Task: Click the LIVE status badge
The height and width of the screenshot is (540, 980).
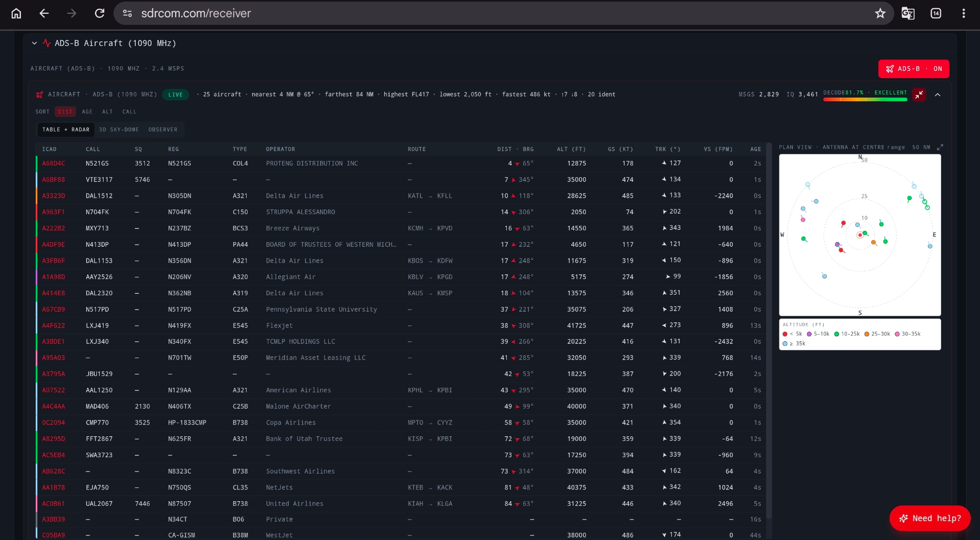Action: [176, 95]
